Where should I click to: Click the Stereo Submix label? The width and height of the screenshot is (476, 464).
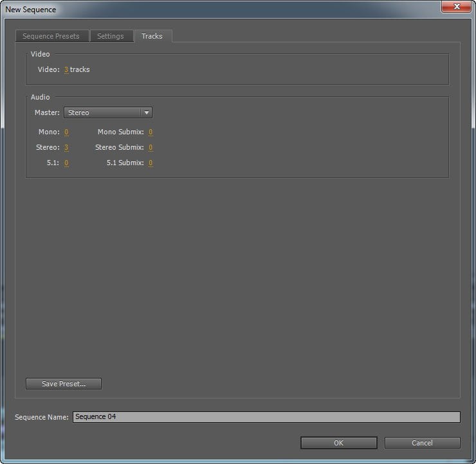[x=119, y=147]
